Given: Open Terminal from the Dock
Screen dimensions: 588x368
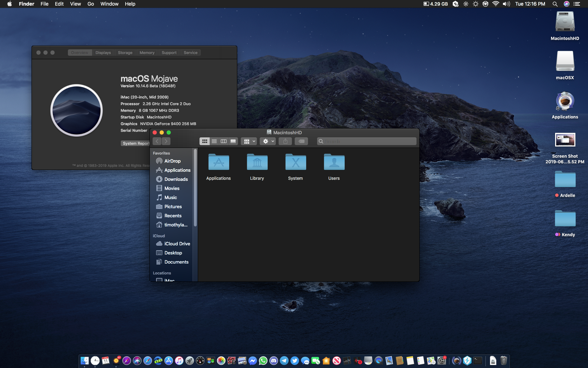Looking at the screenshot, I should tap(478, 361).
